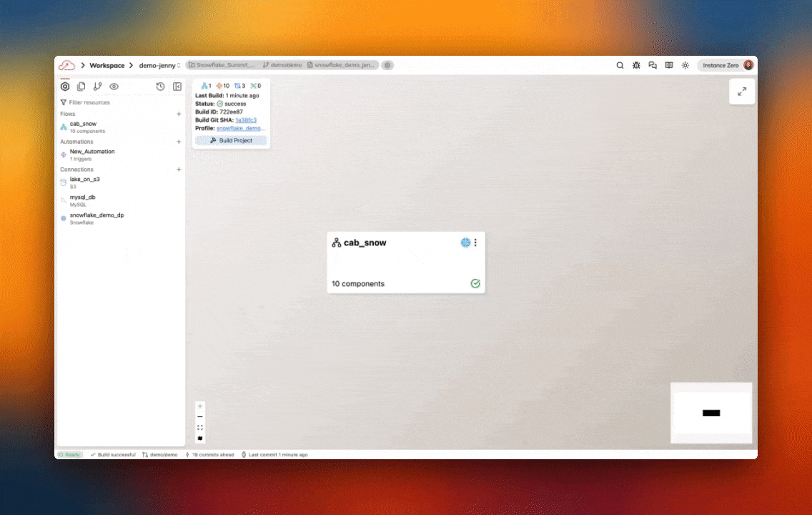The width and height of the screenshot is (812, 515).
Task: Click the Status success indicator
Action: coord(221,104)
